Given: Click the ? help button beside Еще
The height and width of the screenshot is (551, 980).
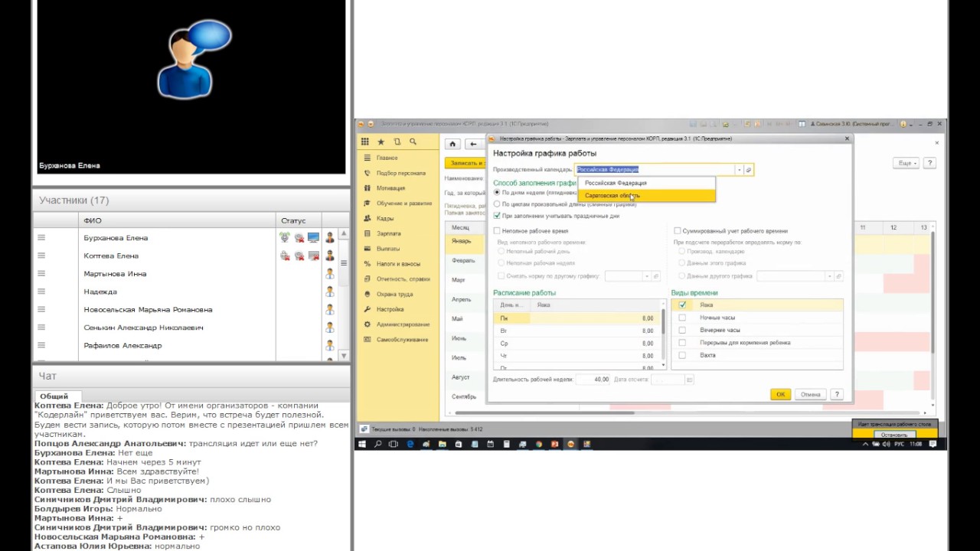Looking at the screenshot, I should 929,163.
